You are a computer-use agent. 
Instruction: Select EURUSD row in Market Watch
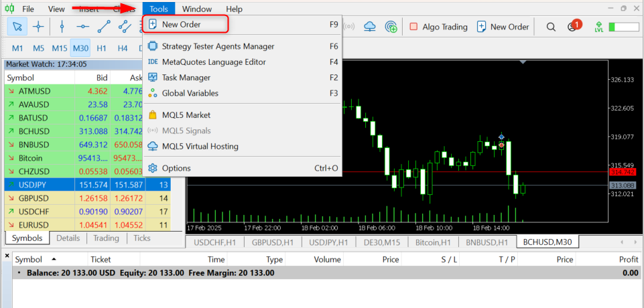pos(88,225)
